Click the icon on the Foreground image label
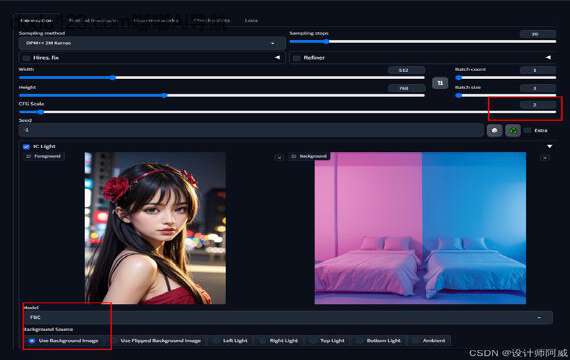This screenshot has height=360, width=570. coord(29,156)
